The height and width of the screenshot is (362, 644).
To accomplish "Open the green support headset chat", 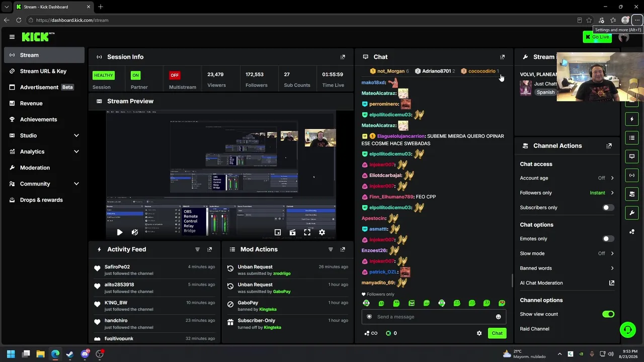I will pyautogui.click(x=627, y=330).
